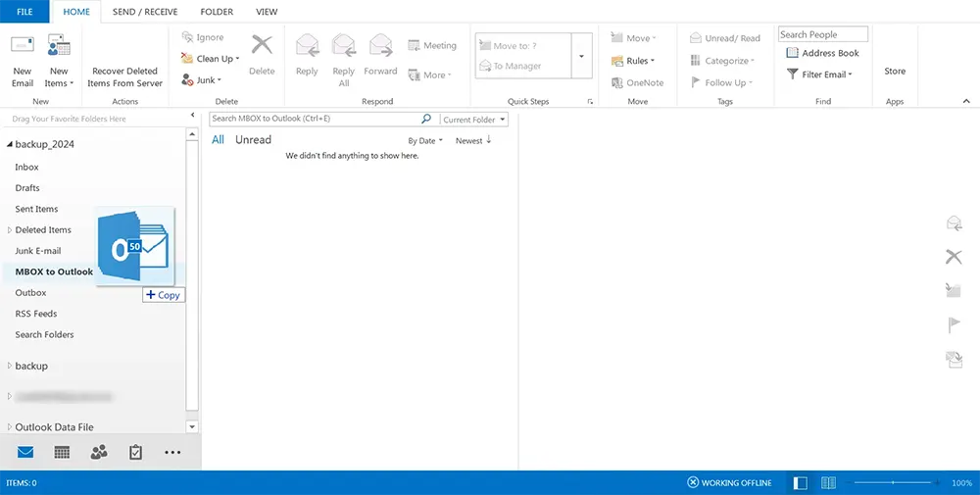980x495 pixels.
Task: Click the Store apps button
Action: pyautogui.click(x=895, y=72)
